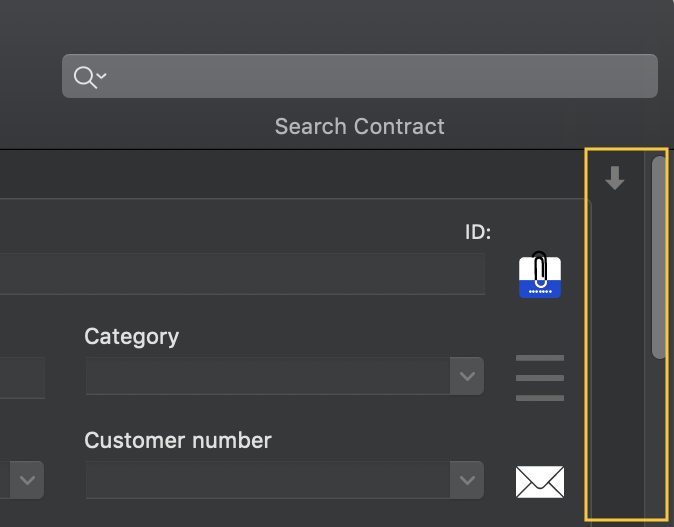Click the scrollbar track below the thumb

tap(658, 438)
